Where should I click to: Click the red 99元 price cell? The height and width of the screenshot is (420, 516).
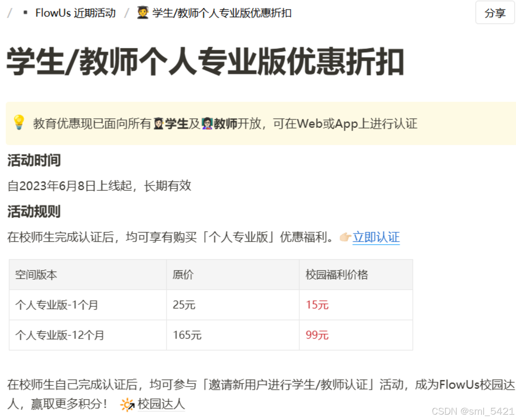356,335
